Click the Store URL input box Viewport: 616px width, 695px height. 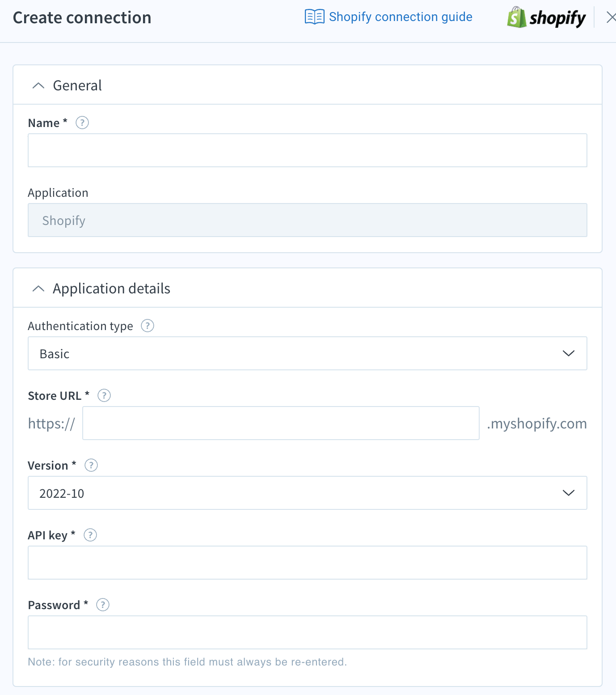pyautogui.click(x=281, y=423)
